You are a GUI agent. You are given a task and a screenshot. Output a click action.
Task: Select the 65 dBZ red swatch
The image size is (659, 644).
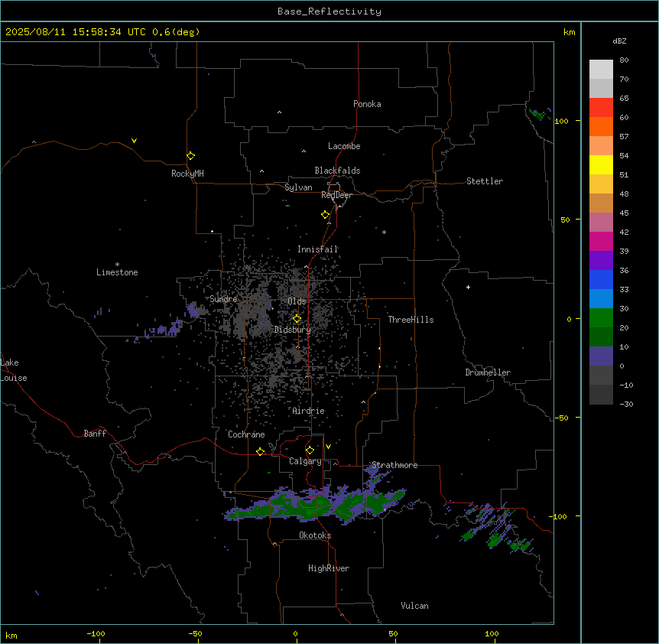click(601, 107)
